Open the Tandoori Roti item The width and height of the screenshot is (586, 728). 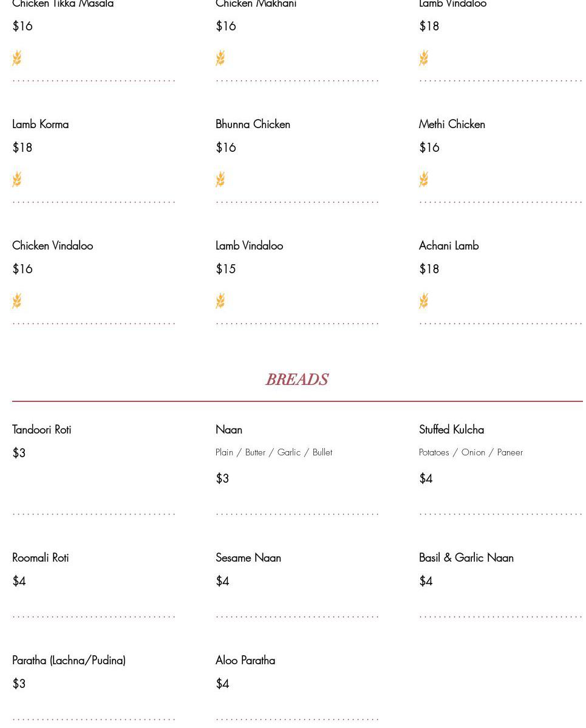42,430
